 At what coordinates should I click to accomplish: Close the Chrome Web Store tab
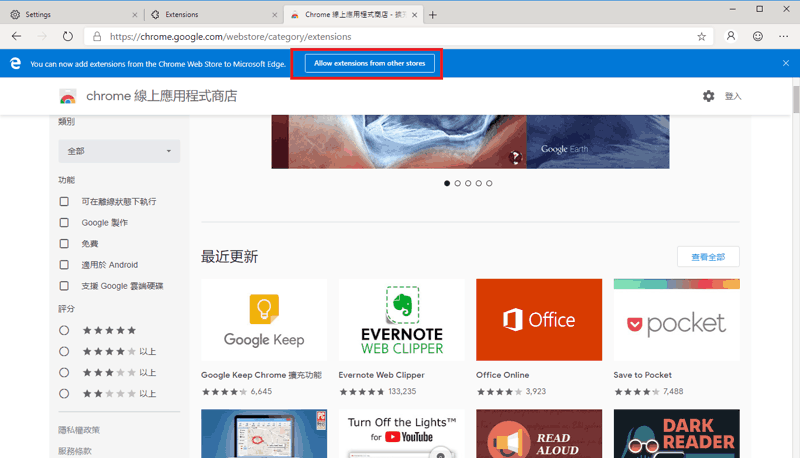coord(414,15)
